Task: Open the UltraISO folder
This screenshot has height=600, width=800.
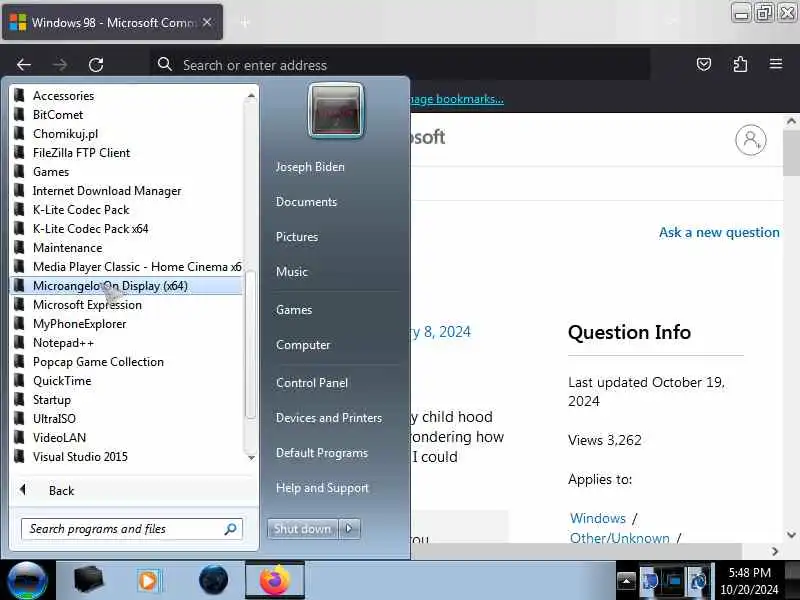Action: [127, 419]
